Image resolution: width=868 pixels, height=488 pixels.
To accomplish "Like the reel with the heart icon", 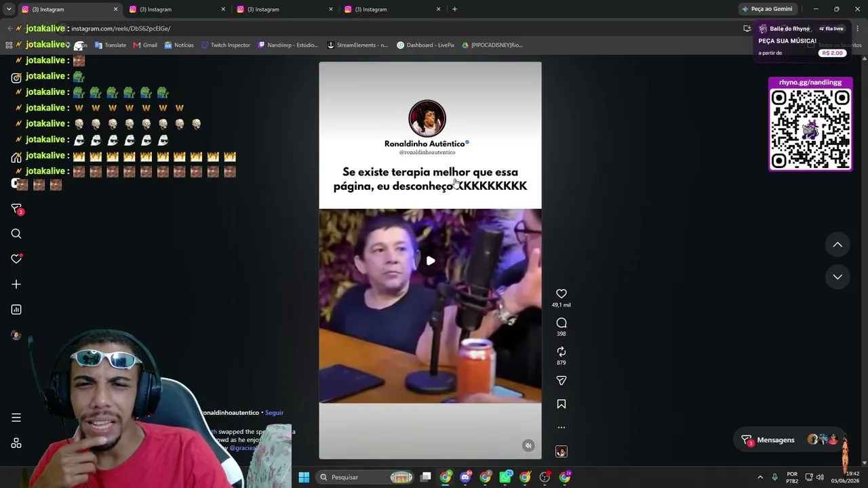I will [x=561, y=293].
